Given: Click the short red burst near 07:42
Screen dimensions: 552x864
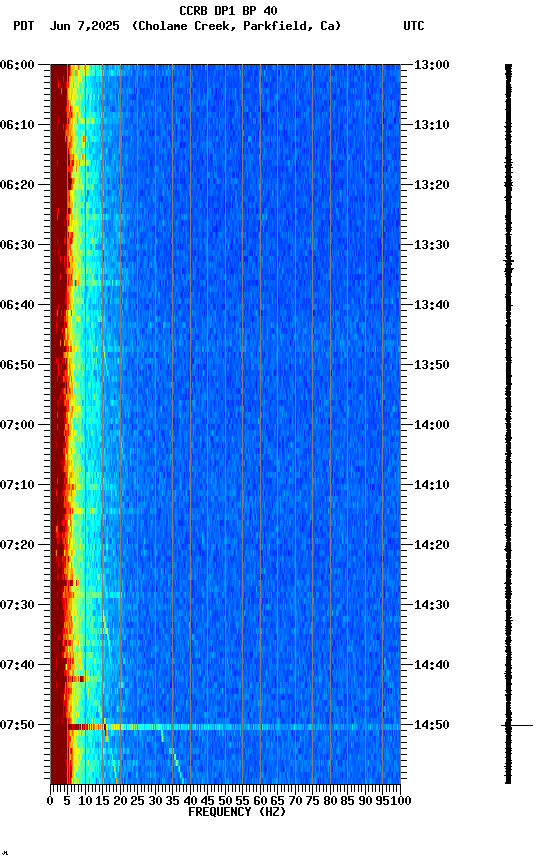Looking at the screenshot, I should tap(75, 679).
